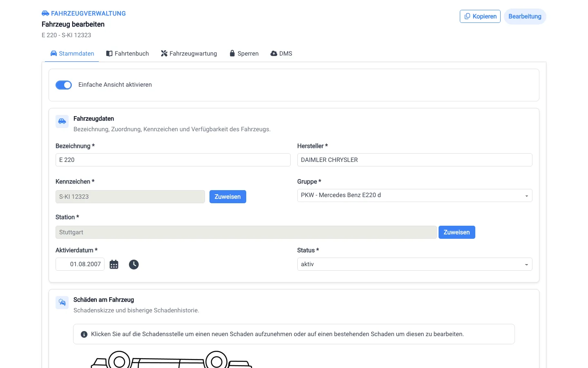588x368 pixels.
Task: Click Zuweisen next to Kennzeichen
Action: pyautogui.click(x=228, y=197)
